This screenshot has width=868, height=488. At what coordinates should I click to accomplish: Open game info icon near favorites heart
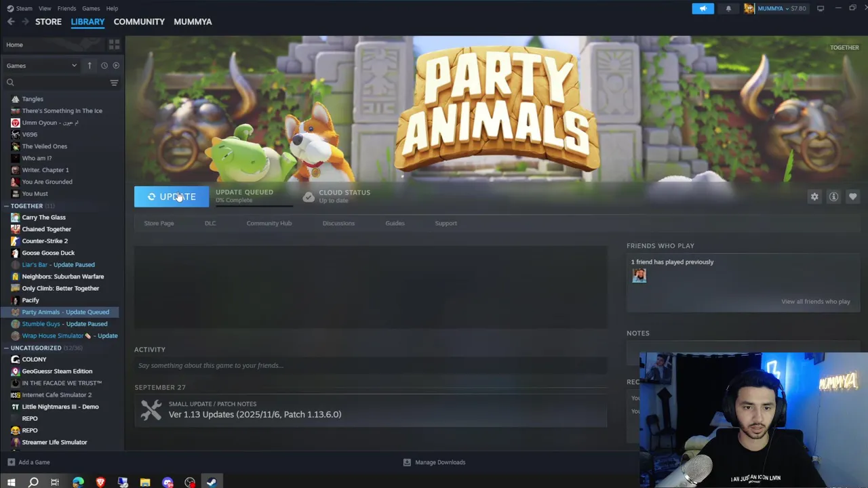coord(833,197)
